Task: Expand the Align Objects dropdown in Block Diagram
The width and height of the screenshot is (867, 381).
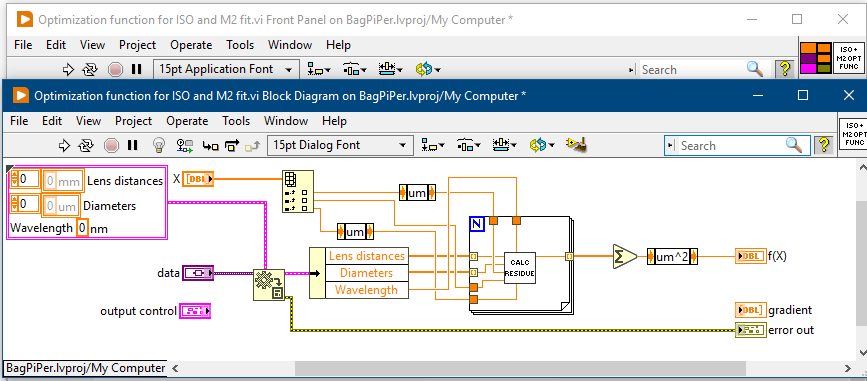Action: 431,145
